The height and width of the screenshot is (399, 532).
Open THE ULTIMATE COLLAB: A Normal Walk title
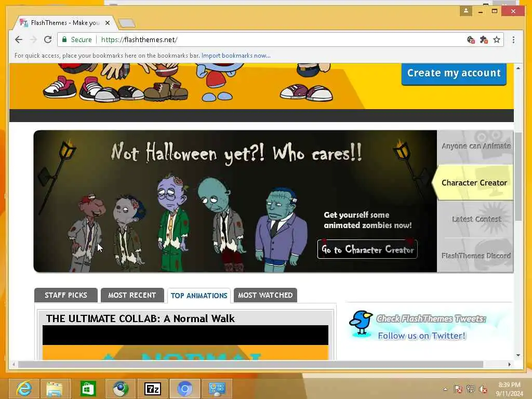140,318
